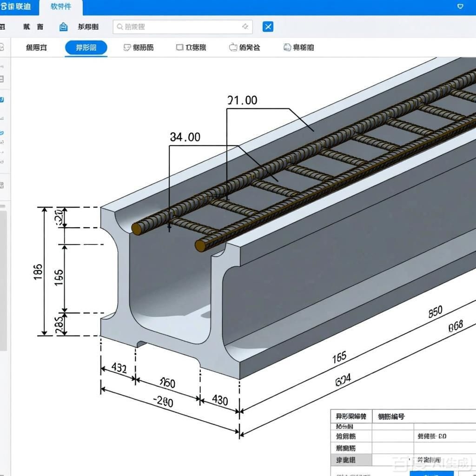Click the left panel vertical scrollbar

(x=3, y=279)
